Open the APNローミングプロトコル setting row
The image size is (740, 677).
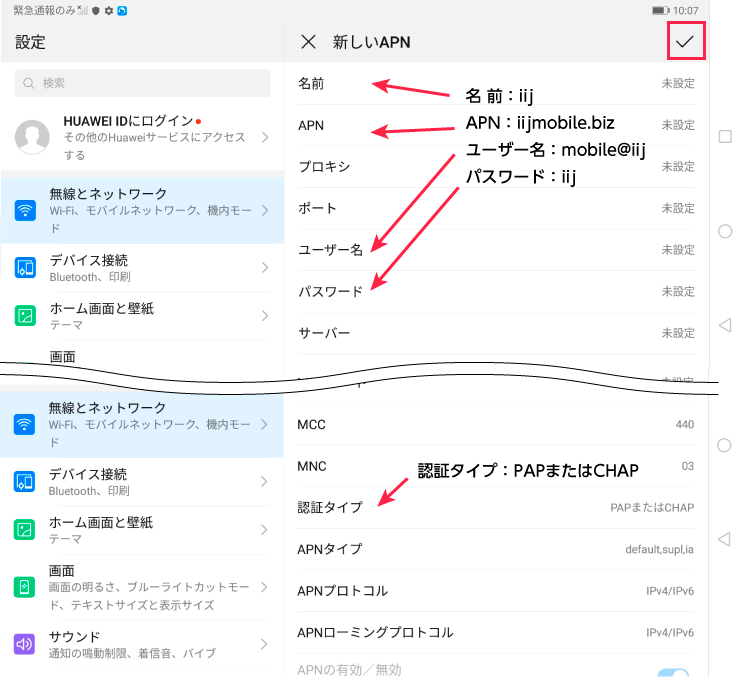pos(496,632)
